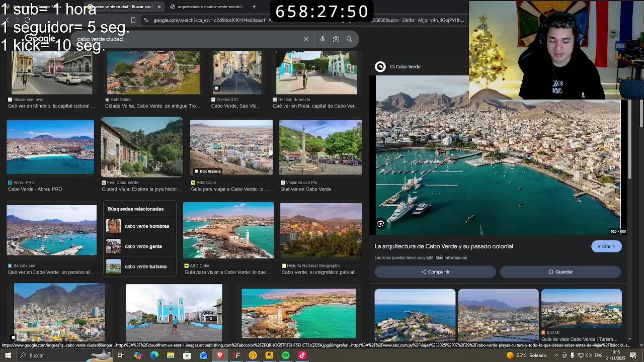Open the 'Más información' copyright link
This screenshot has width=644, height=362.
coord(451,258)
